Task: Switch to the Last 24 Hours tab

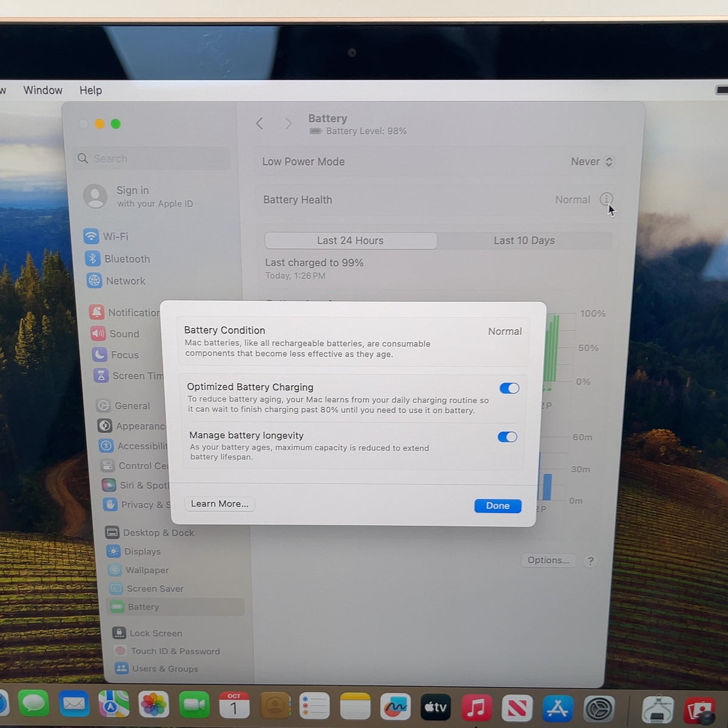Action: (351, 241)
